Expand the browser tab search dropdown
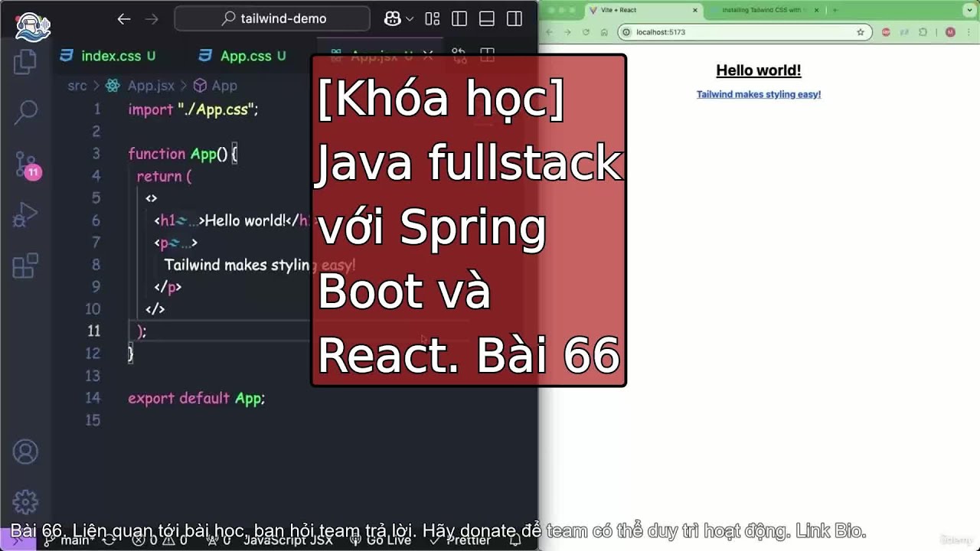 tap(969, 10)
